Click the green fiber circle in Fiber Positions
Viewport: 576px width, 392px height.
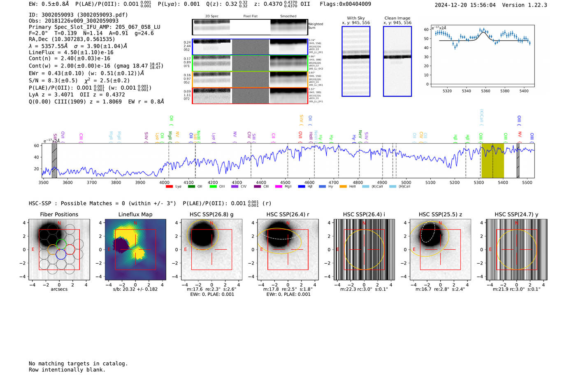click(x=61, y=244)
